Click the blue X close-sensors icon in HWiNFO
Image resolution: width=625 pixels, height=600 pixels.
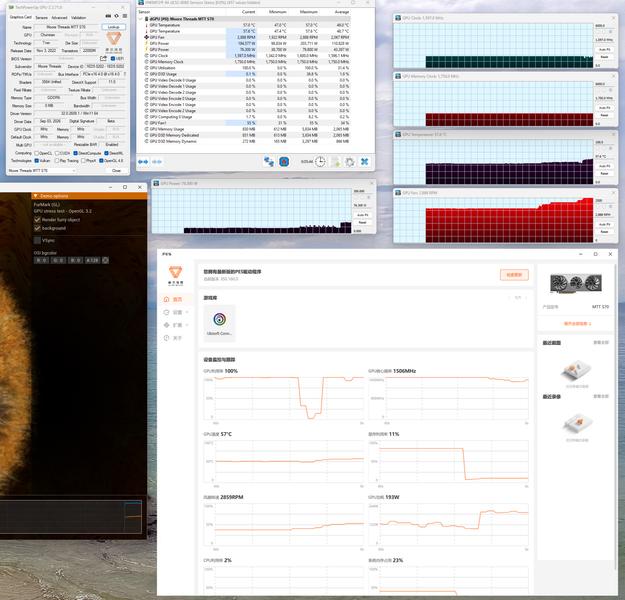tap(364, 161)
